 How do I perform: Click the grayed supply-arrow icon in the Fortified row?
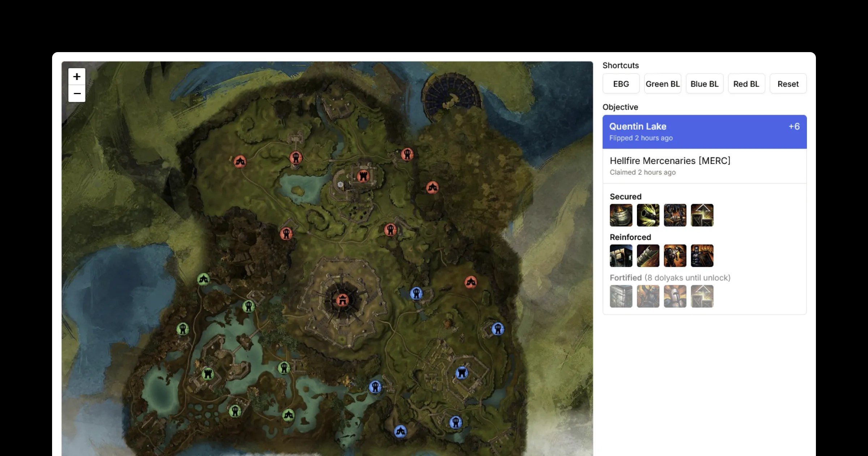click(x=702, y=296)
